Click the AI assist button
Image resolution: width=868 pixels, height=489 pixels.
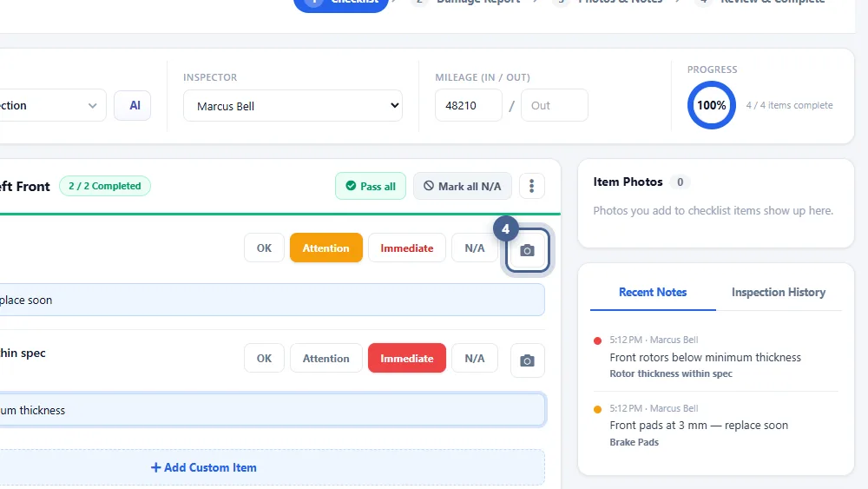132,105
